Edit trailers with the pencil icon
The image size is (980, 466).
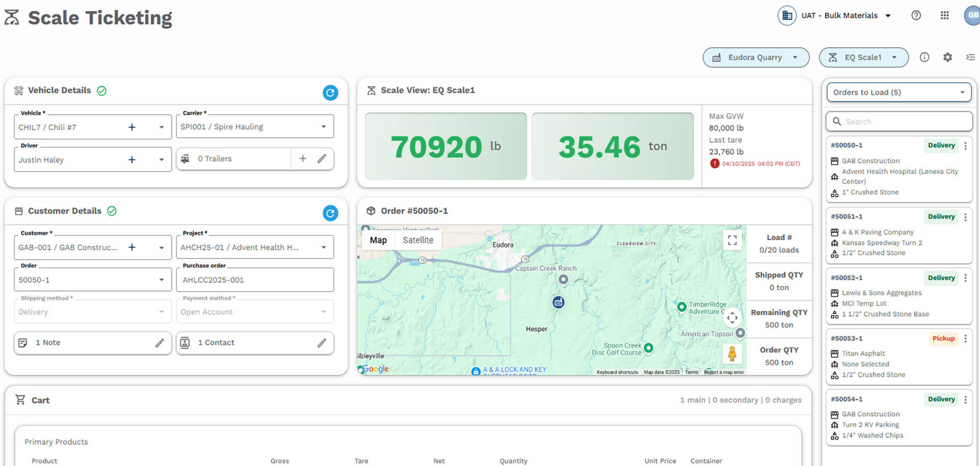(322, 159)
